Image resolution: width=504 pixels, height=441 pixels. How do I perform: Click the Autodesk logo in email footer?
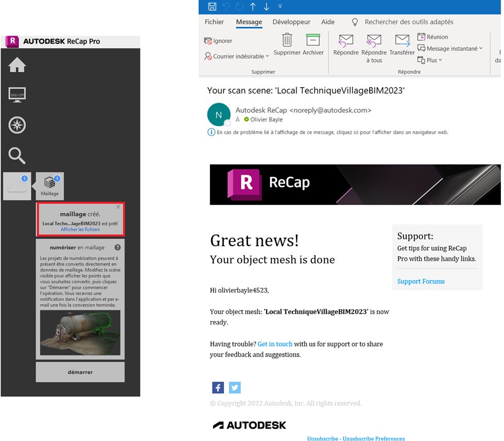pyautogui.click(x=250, y=425)
